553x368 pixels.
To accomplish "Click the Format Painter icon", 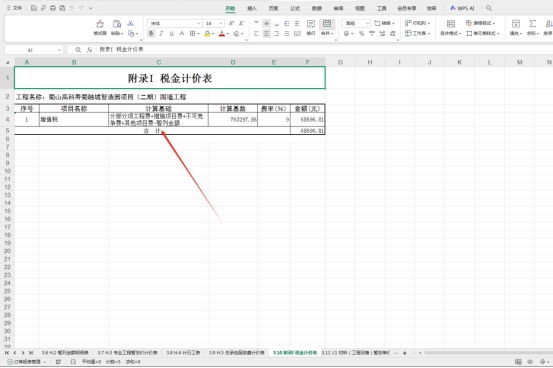I will [x=100, y=24].
